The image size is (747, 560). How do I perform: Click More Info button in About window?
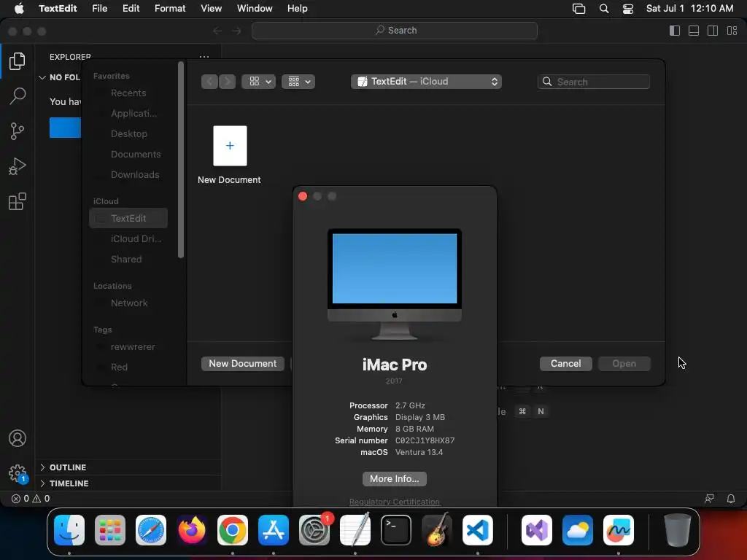coord(395,478)
